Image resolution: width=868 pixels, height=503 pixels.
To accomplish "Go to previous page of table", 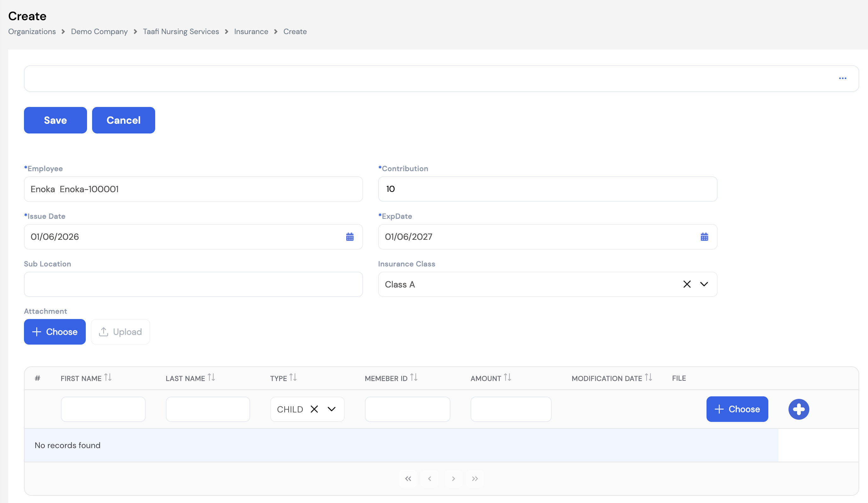I will tap(430, 478).
